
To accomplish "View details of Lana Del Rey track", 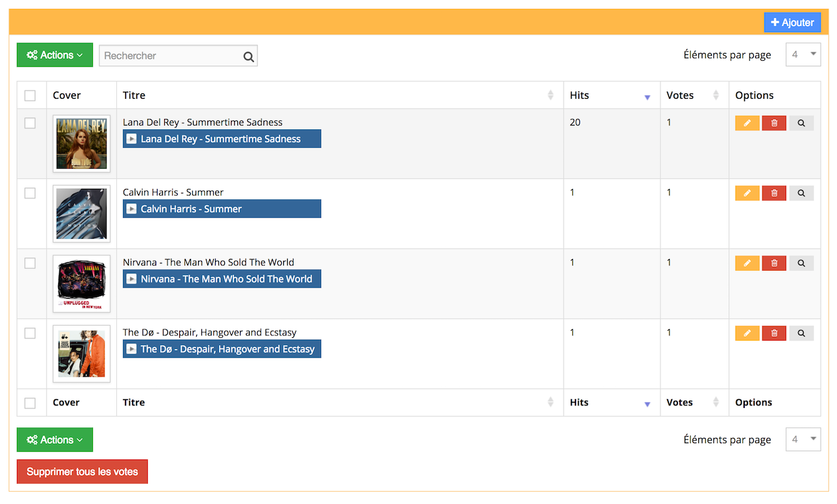I will [x=801, y=123].
